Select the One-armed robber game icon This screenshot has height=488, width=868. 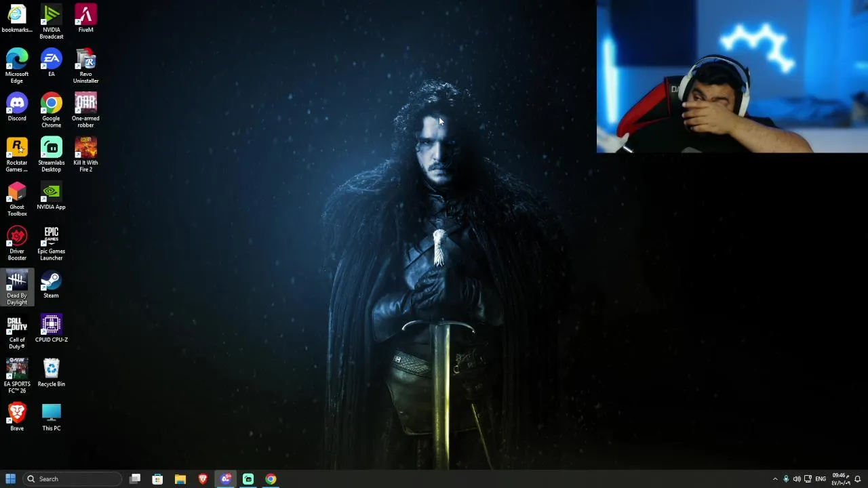pos(85,110)
